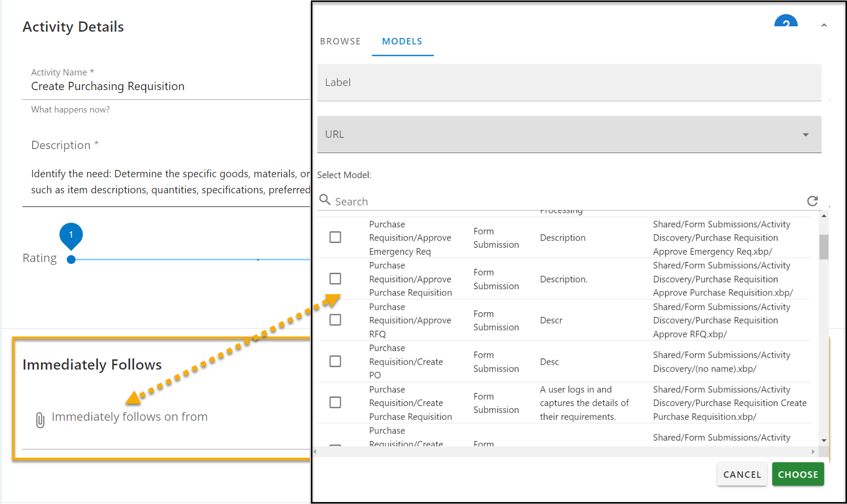Click the rating value 1 marker bubble
The height and width of the screenshot is (504, 847).
(x=71, y=235)
